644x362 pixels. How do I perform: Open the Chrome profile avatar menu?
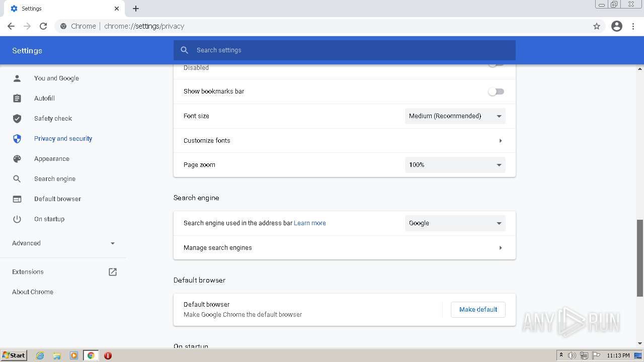[x=617, y=26]
